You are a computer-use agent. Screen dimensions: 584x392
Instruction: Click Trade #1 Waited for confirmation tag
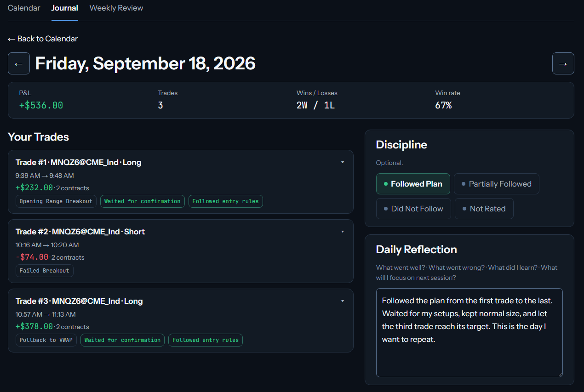pos(143,201)
